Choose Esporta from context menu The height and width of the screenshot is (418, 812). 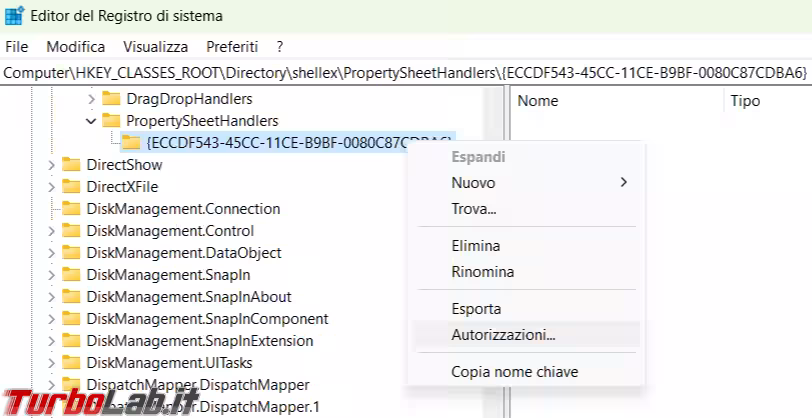coord(526,309)
